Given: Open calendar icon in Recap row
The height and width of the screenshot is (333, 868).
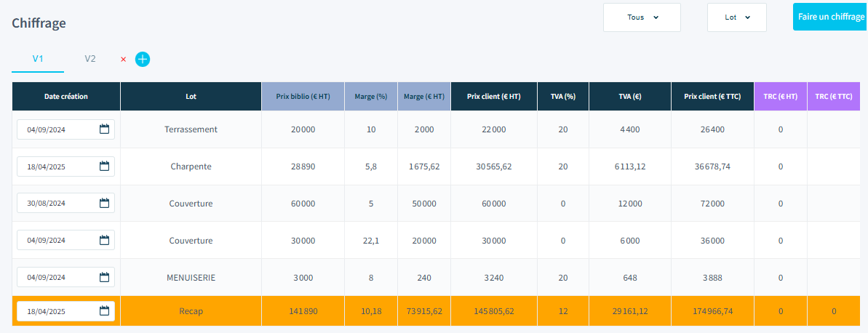Looking at the screenshot, I should pos(104,311).
